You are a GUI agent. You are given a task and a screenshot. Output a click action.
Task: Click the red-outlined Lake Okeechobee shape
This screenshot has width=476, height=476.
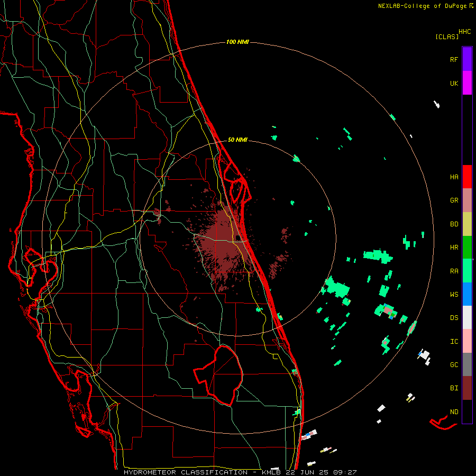click(x=218, y=376)
